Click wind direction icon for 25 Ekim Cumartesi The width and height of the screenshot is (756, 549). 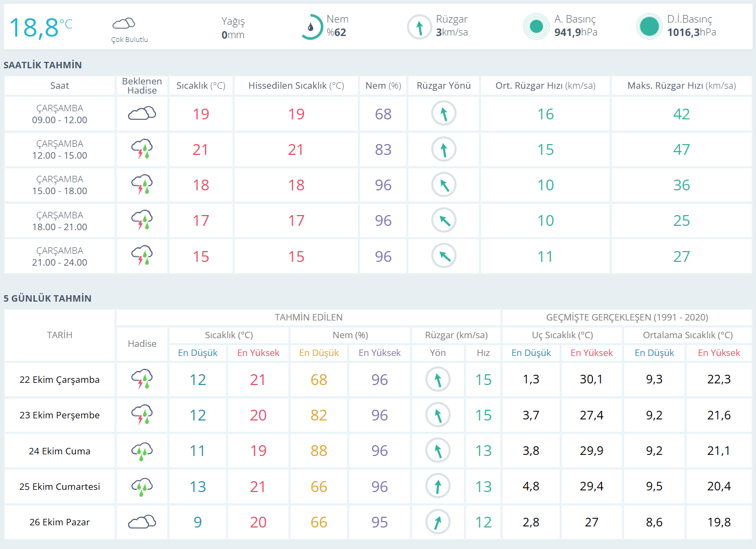coord(438,486)
